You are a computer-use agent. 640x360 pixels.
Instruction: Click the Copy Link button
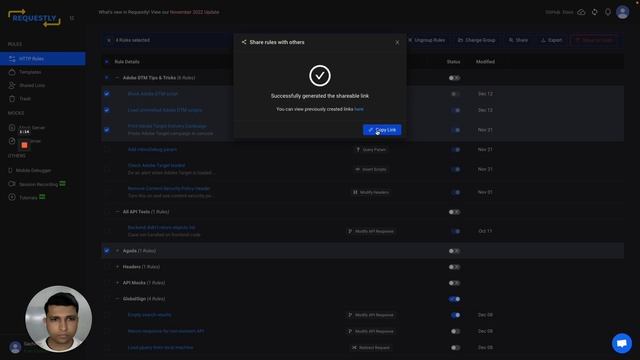382,130
